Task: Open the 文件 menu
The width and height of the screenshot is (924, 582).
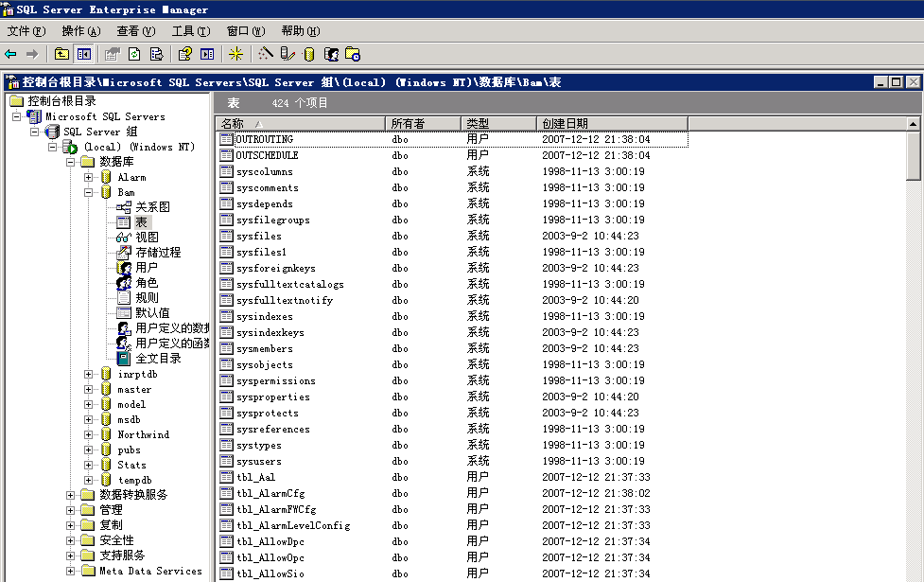Action: pos(26,31)
